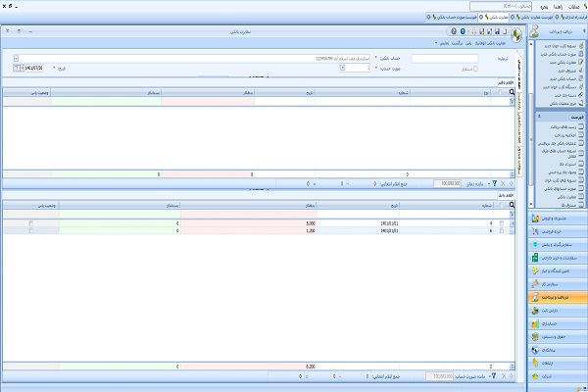Click the new blank document icon

505,31
